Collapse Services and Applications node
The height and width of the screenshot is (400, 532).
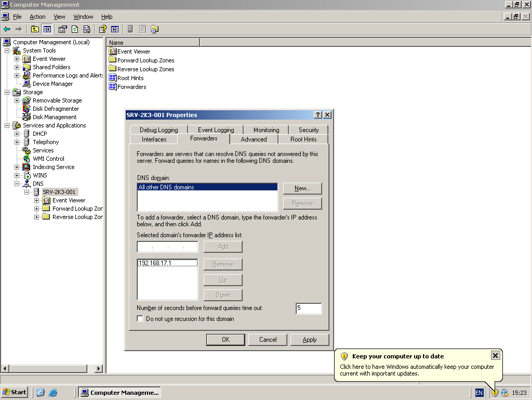click(x=7, y=125)
